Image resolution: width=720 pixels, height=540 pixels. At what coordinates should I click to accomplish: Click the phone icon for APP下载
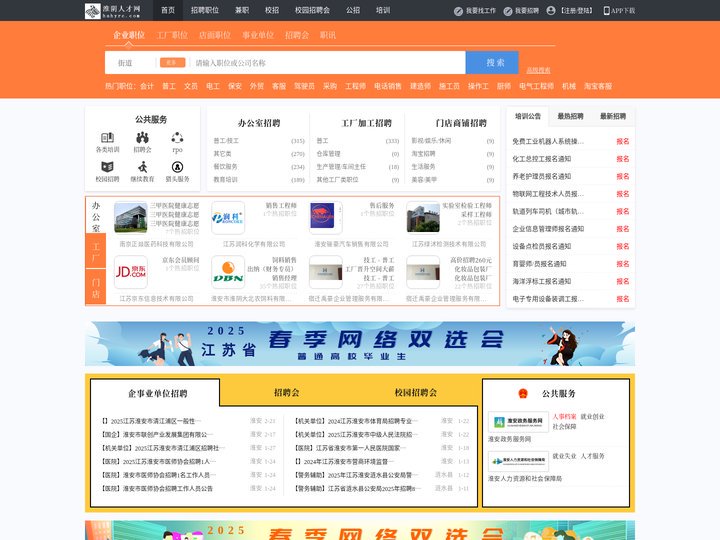(607, 11)
